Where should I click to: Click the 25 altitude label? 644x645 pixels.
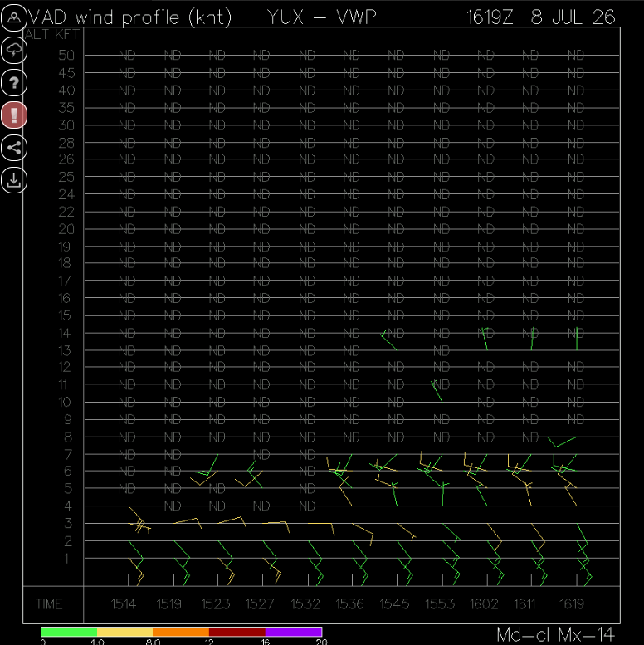(x=66, y=177)
